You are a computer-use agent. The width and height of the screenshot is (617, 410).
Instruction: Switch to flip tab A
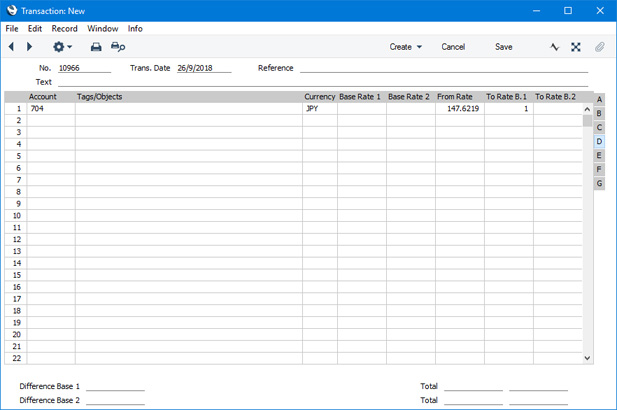(599, 99)
